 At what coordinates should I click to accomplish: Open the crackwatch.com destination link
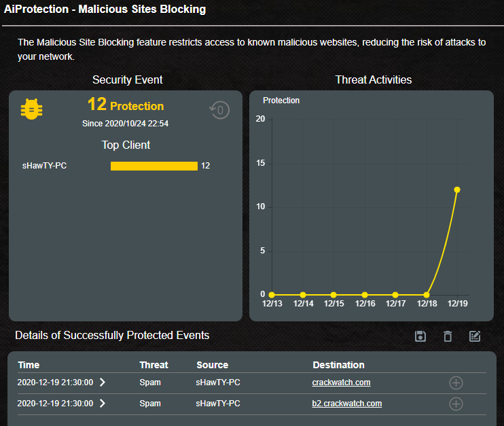pyautogui.click(x=341, y=383)
